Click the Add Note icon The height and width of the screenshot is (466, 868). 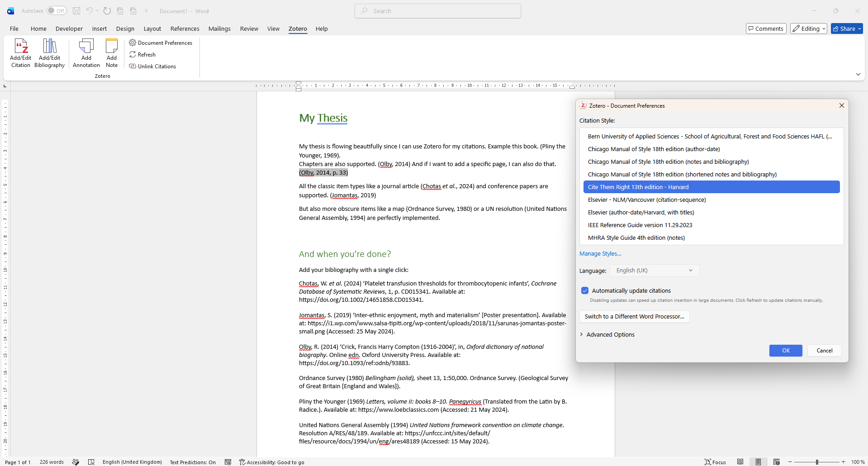click(112, 53)
